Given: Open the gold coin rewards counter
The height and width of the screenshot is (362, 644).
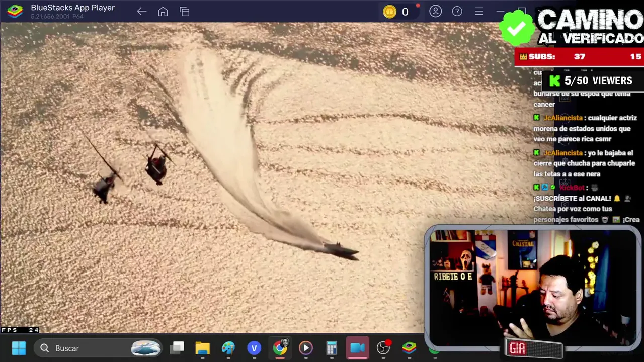Looking at the screenshot, I should tap(396, 11).
